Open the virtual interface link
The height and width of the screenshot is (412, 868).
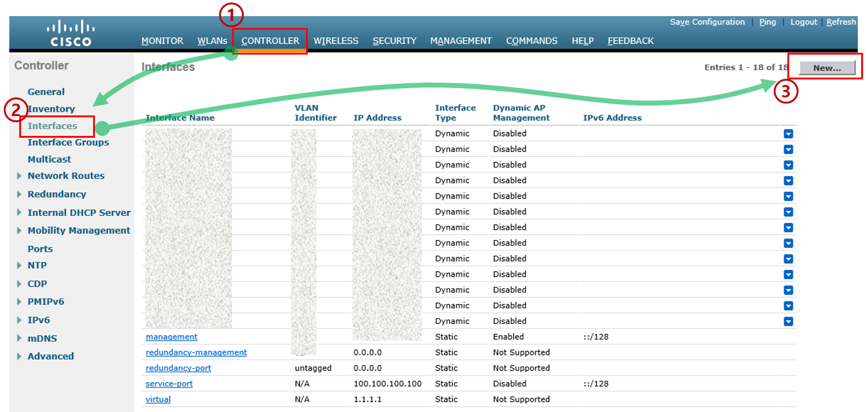point(158,400)
